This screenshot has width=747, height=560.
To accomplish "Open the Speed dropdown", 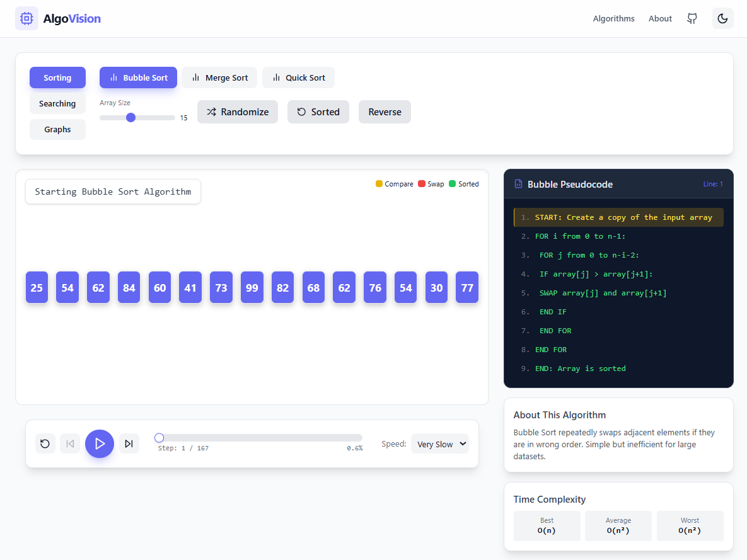I will 440,444.
